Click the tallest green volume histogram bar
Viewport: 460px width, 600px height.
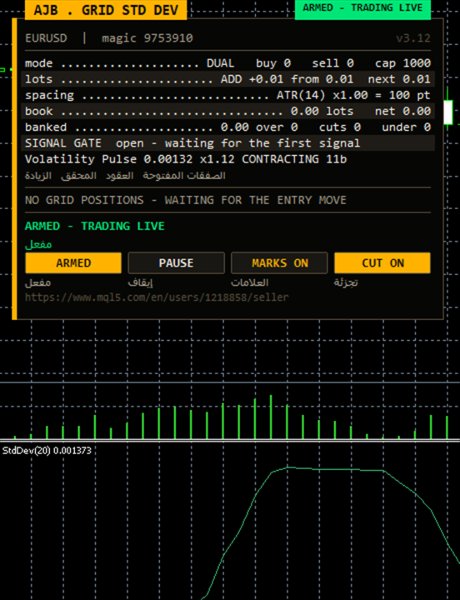(x=271, y=417)
